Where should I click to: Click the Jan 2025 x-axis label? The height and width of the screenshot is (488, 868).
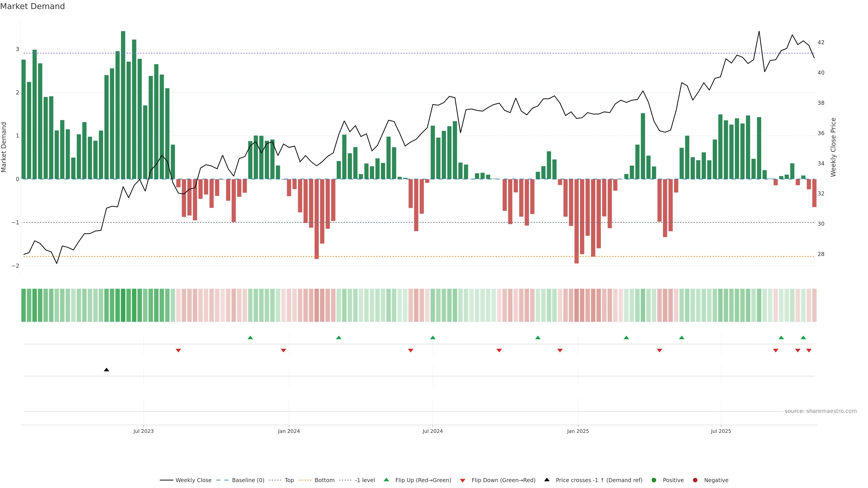click(x=578, y=432)
